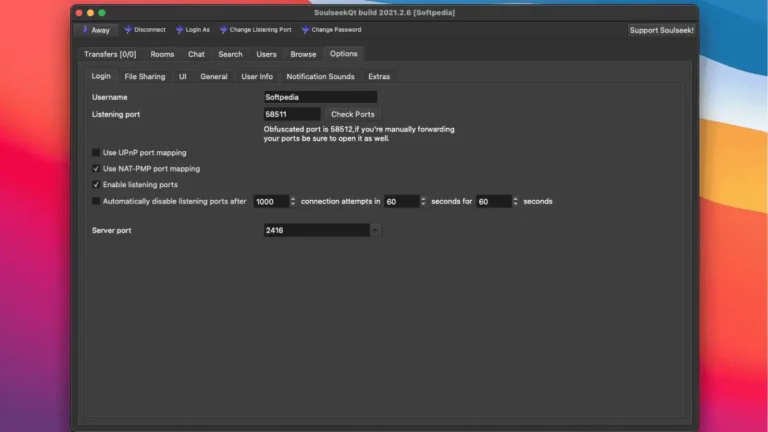Viewport: 768px width, 432px height.
Task: Click the Away status icon
Action: [85, 30]
